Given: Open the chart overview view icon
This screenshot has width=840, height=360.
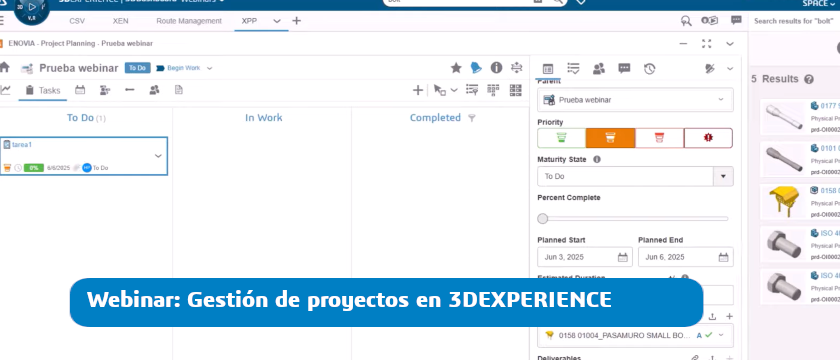Looking at the screenshot, I should tap(5, 90).
